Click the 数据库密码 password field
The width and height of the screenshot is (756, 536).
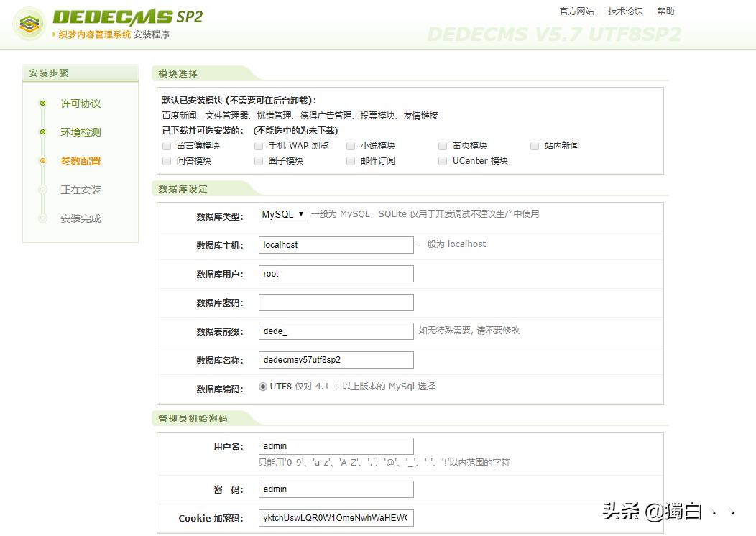(x=336, y=302)
